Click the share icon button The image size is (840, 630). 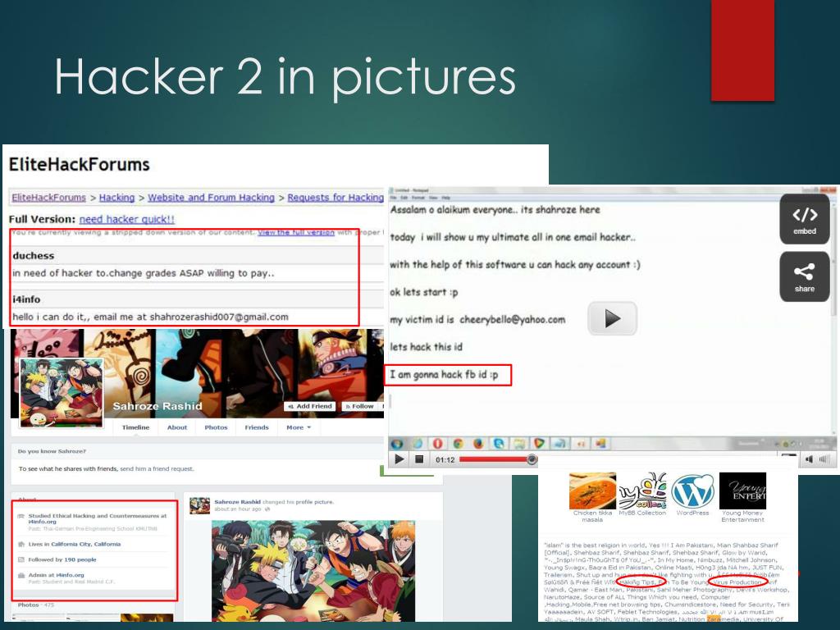coord(804,276)
